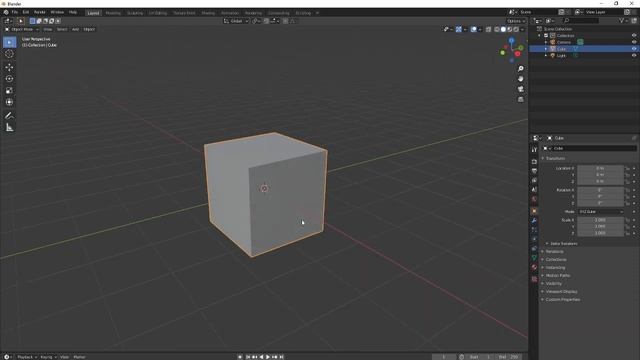Switch to Rendered shading mode
Screen dimensions: 640x360
(x=516, y=29)
